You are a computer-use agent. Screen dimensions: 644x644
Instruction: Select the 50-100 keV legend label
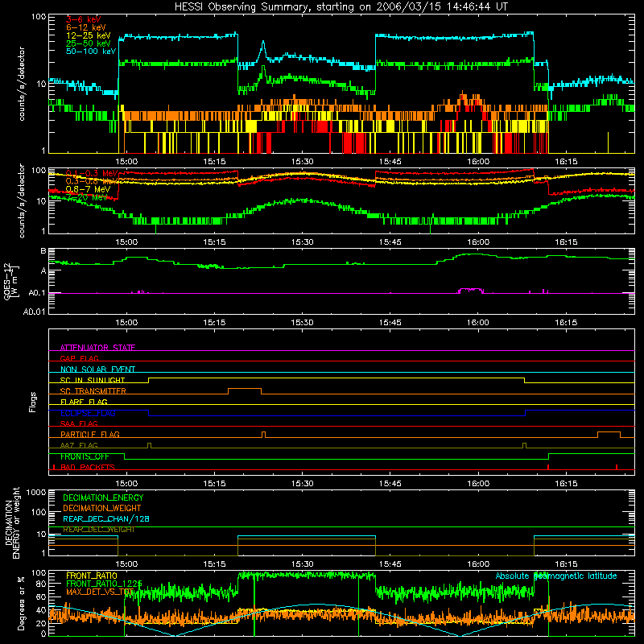(91, 52)
